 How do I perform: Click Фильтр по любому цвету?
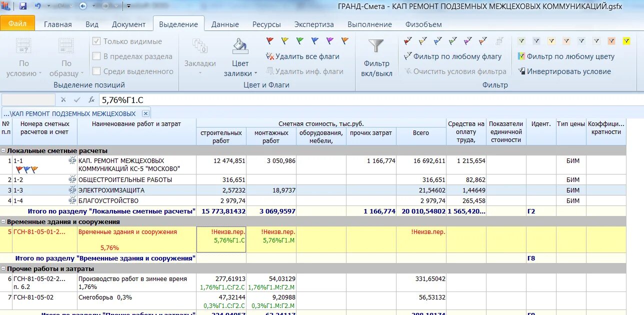(x=566, y=56)
